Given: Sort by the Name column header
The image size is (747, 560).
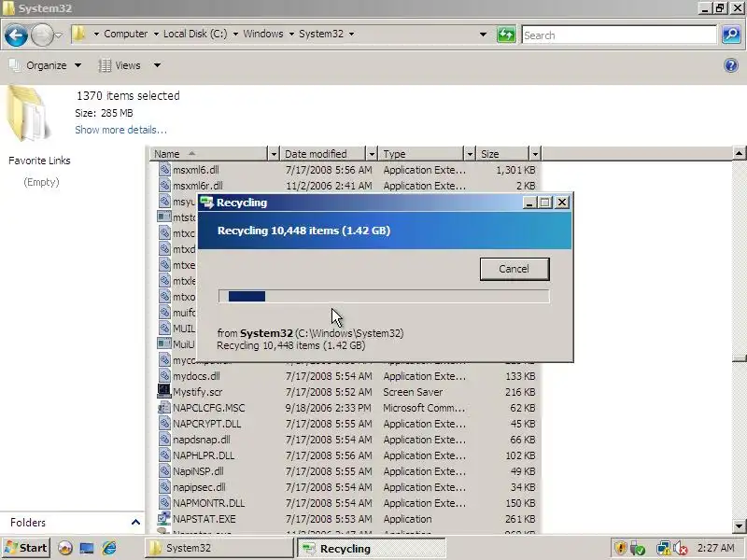Looking at the screenshot, I should (208, 154).
